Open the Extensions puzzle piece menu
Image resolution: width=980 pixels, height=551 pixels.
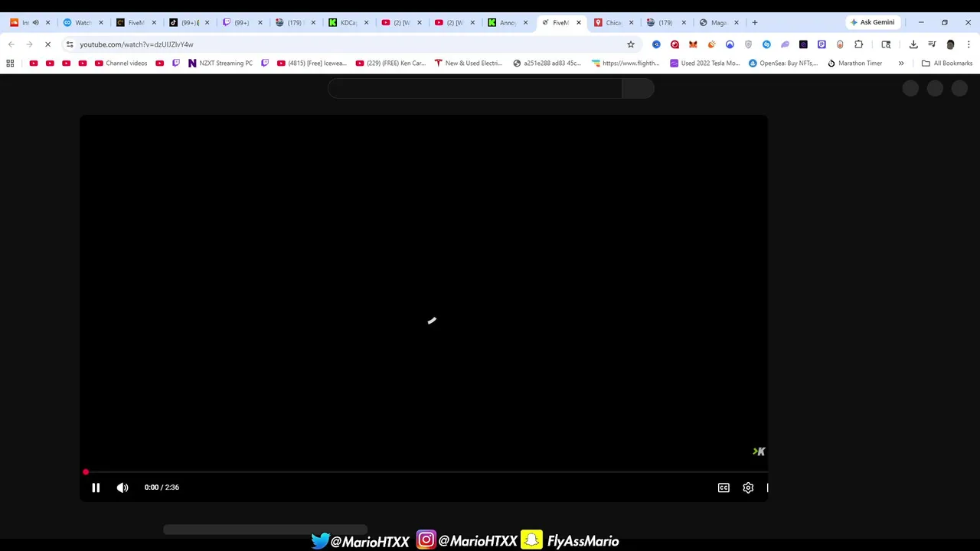click(x=858, y=44)
